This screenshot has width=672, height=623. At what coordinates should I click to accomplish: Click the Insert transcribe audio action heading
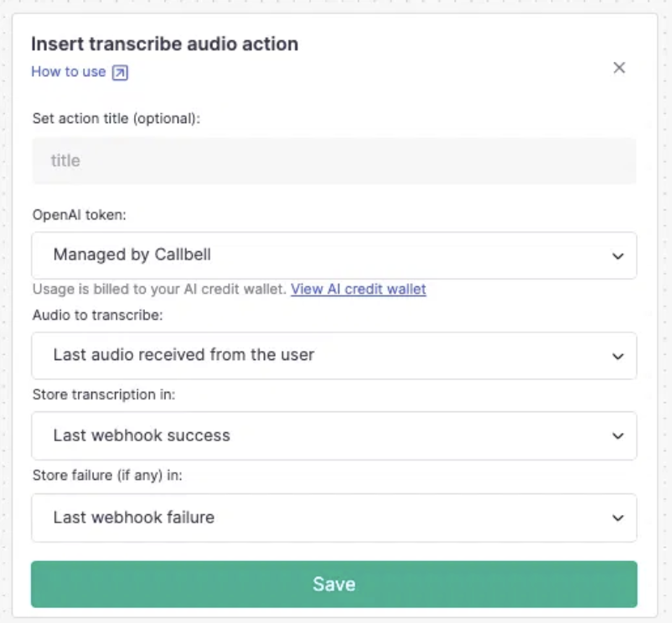[164, 44]
